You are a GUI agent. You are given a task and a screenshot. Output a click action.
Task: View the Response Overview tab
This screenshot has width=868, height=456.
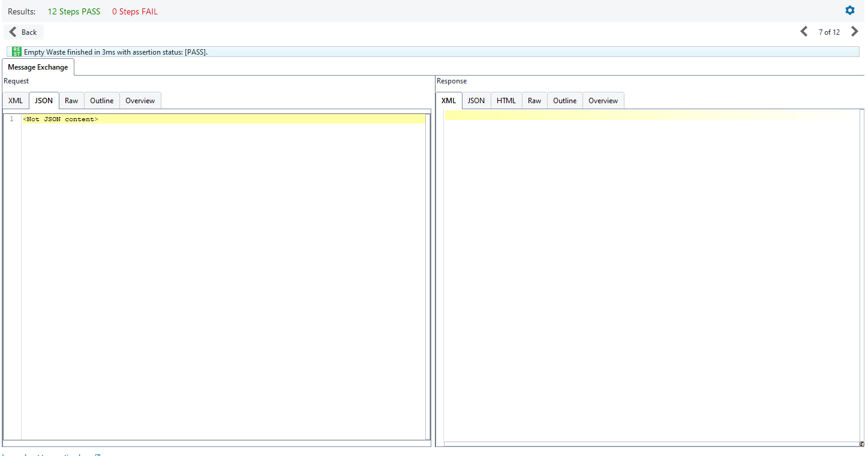(x=603, y=101)
